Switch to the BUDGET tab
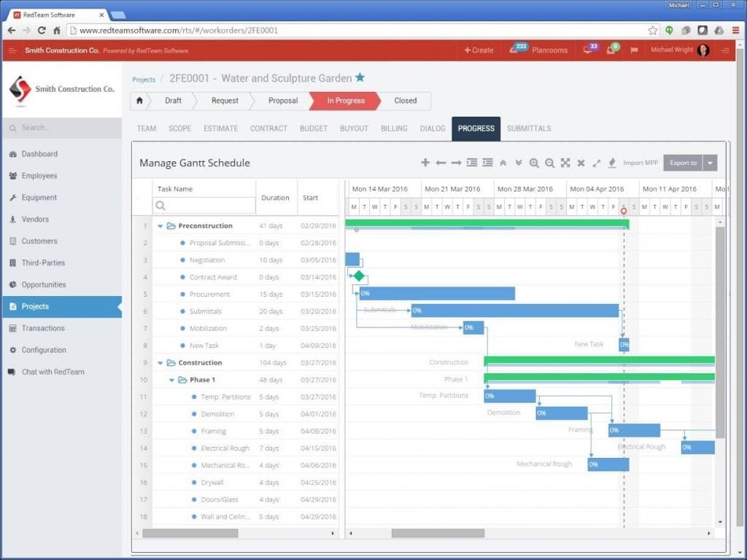Screen dimensions: 747x560 [313, 128]
